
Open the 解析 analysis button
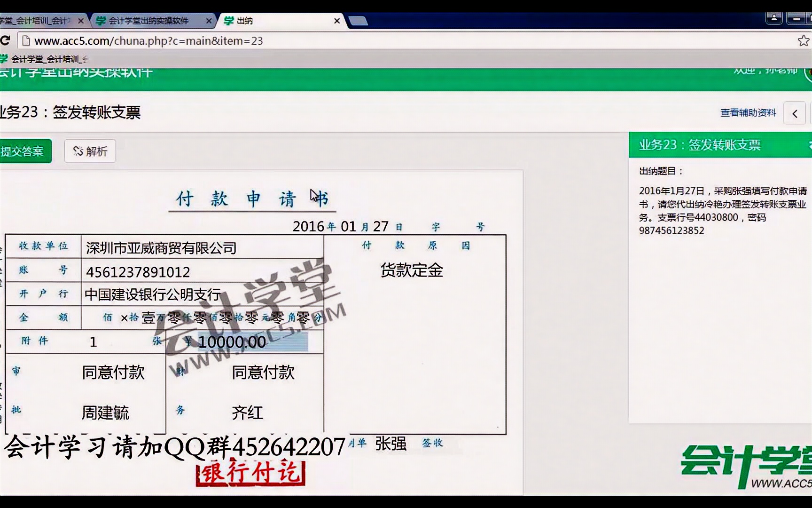[90, 151]
